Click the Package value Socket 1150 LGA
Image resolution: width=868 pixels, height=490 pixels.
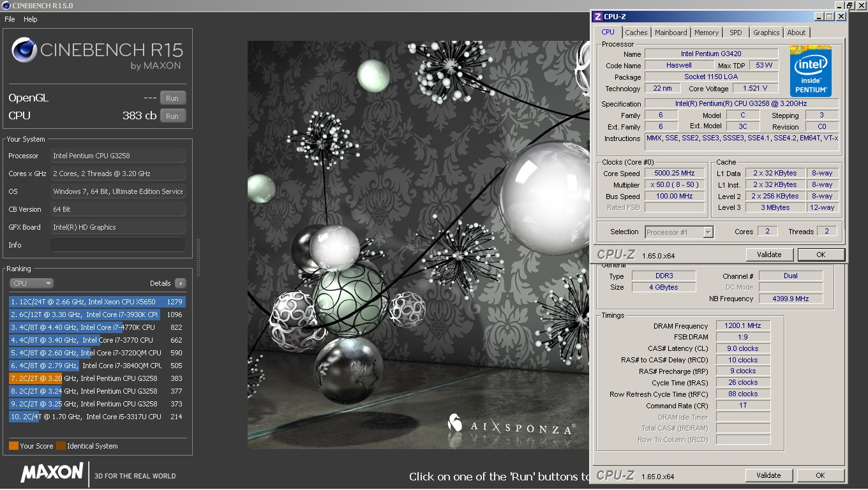click(x=711, y=77)
